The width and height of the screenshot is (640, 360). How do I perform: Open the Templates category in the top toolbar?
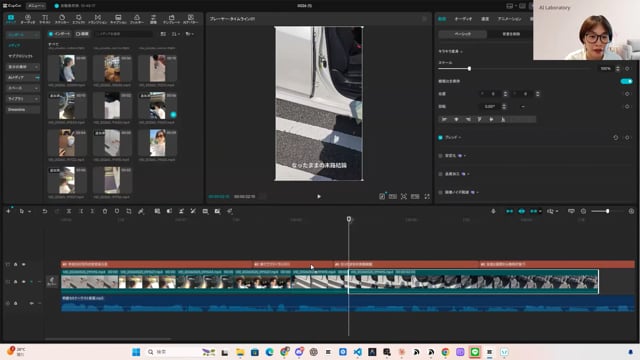pyautogui.click(x=171, y=19)
